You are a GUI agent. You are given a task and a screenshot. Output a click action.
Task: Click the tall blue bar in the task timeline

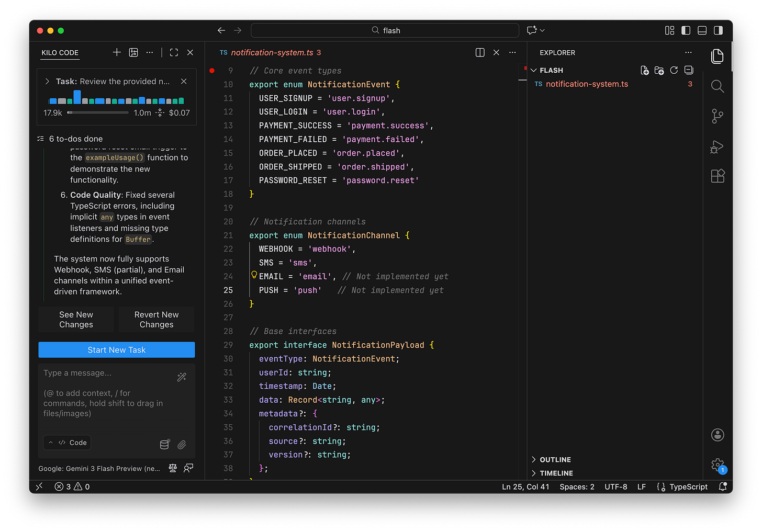pyautogui.click(x=77, y=97)
